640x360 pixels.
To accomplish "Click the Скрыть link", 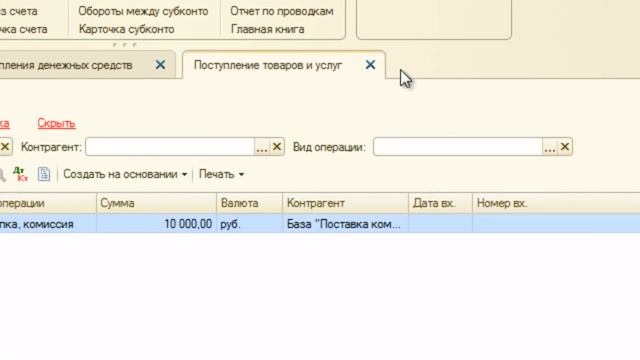I will click(x=56, y=123).
